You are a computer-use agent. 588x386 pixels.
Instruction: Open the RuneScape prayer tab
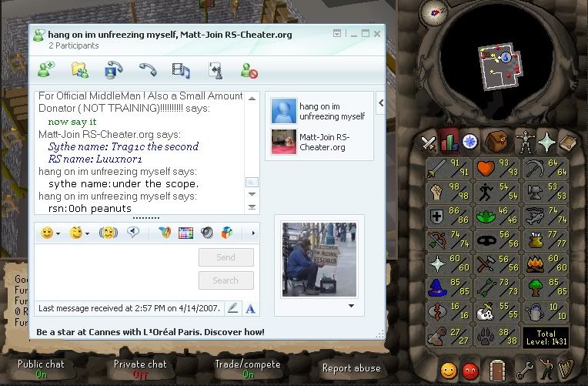coord(546,142)
